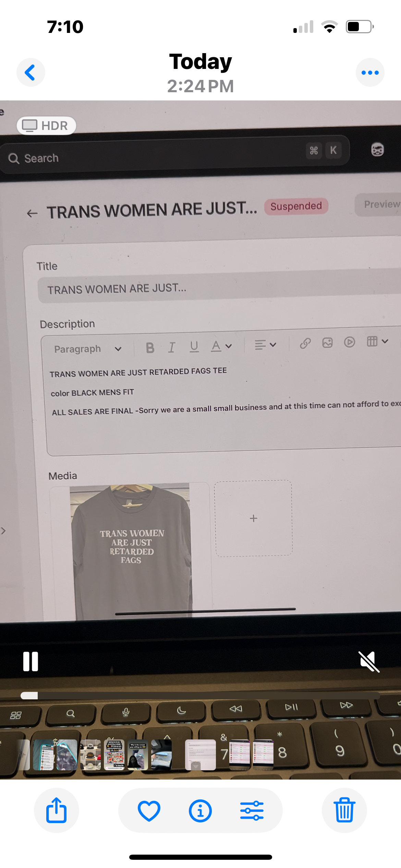Expand the Paragraph style dropdown
Viewport: 401px width, 868px height.
(88, 349)
